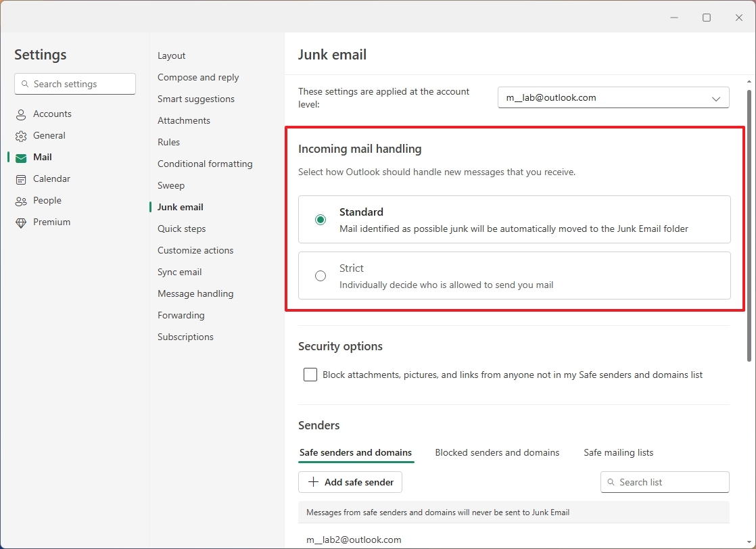
Task: Open Smart suggestions settings
Action: point(195,99)
